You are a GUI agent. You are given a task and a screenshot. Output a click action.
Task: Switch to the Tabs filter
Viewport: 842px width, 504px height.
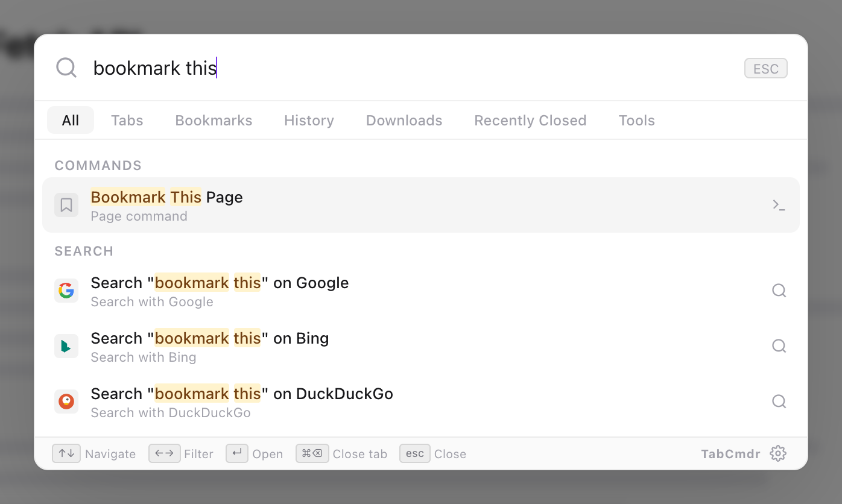[127, 120]
